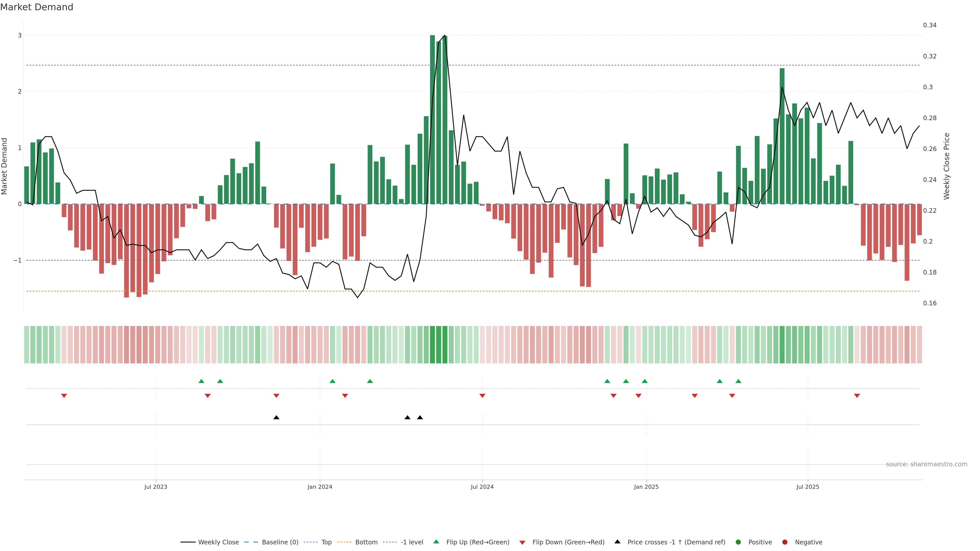The image size is (980, 551).
Task: Click the darkest green heatmap strip cell
Action: pos(432,345)
